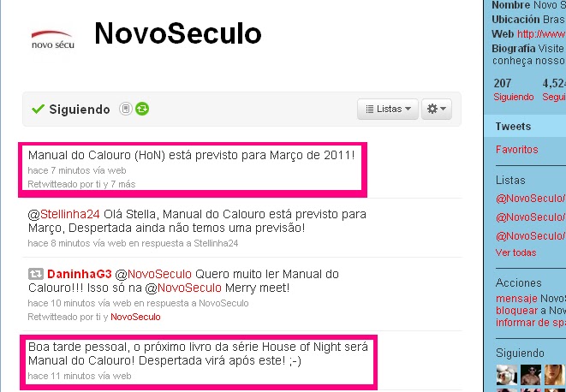Click the mensaje action link
Image resolution: width=566 pixels, height=392 pixels.
[516, 299]
